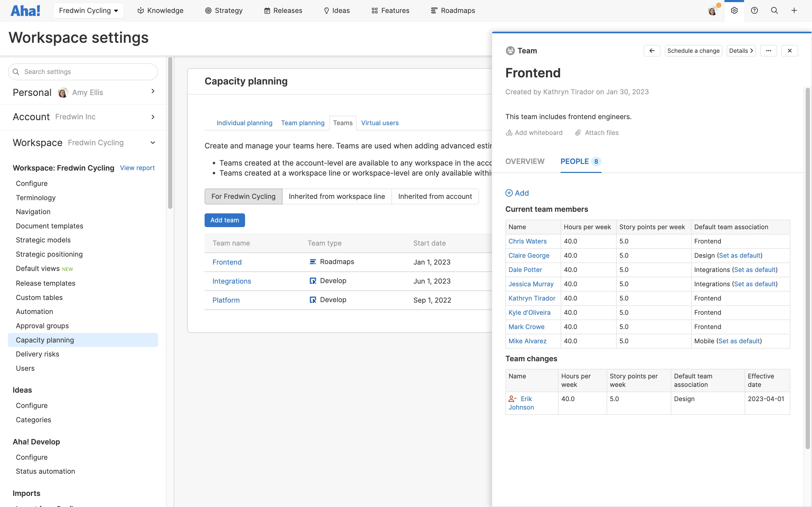Viewport: 812px width, 507px height.
Task: Click the Add team button
Action: pos(224,220)
